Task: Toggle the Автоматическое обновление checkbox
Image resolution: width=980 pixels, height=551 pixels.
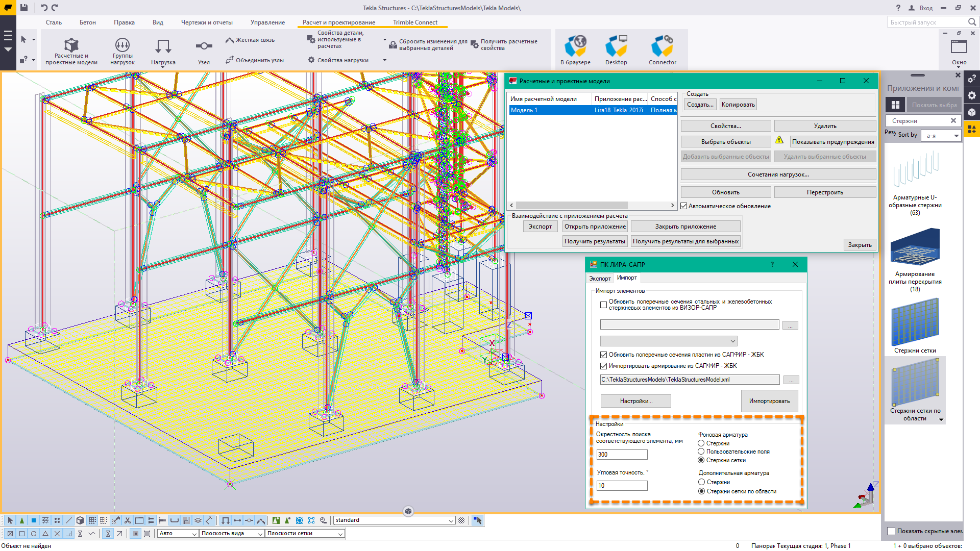Action: point(684,206)
